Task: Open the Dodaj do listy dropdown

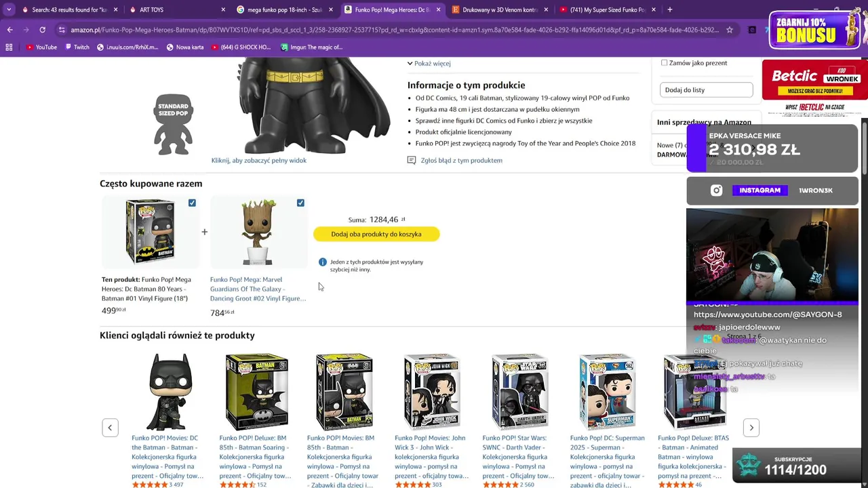Action: tap(706, 89)
